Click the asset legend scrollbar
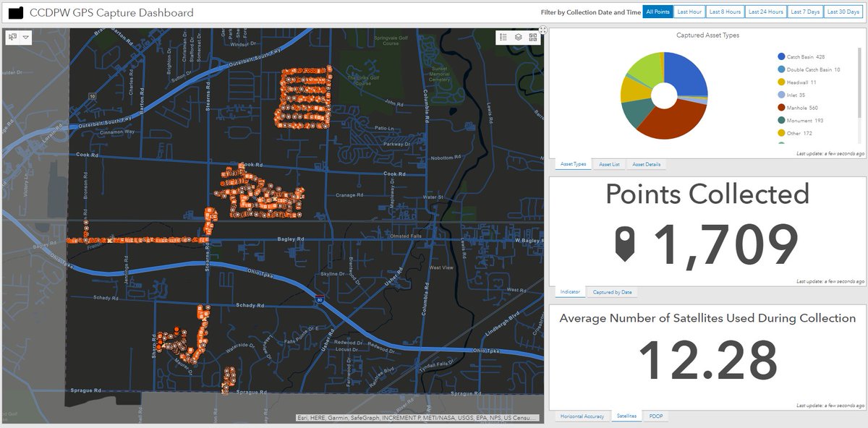The image size is (868, 428). 859,87
